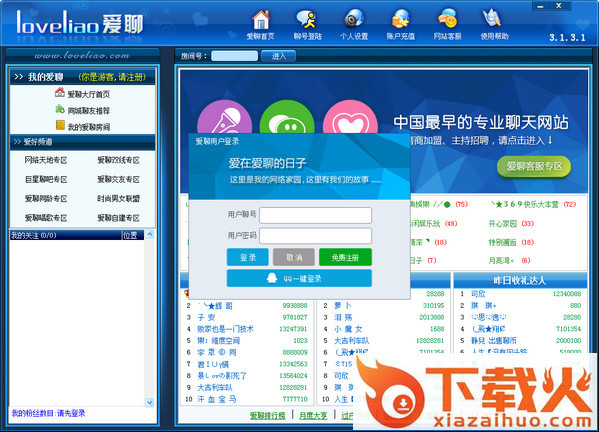Image resolution: width=599 pixels, height=432 pixels.
Task: Click the pink heart circle icon
Action: [350, 118]
